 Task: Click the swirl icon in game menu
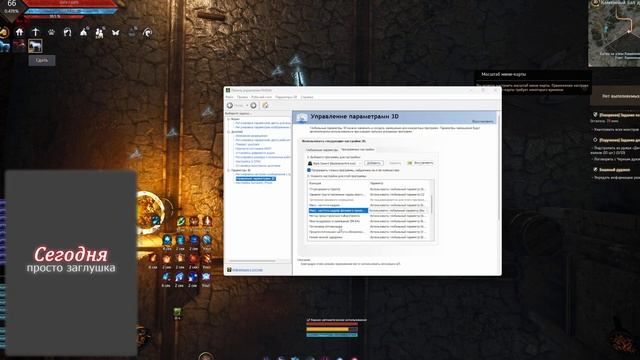pyautogui.click(x=148, y=32)
